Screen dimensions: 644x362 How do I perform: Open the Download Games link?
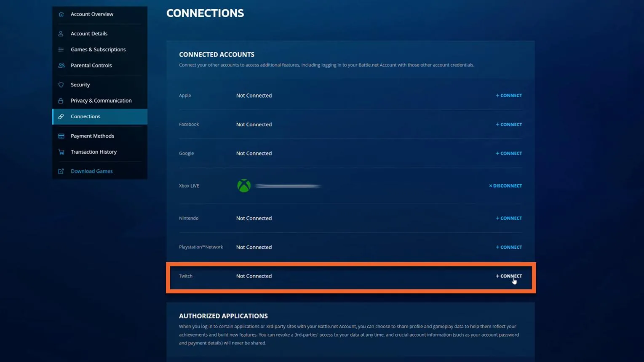point(91,171)
